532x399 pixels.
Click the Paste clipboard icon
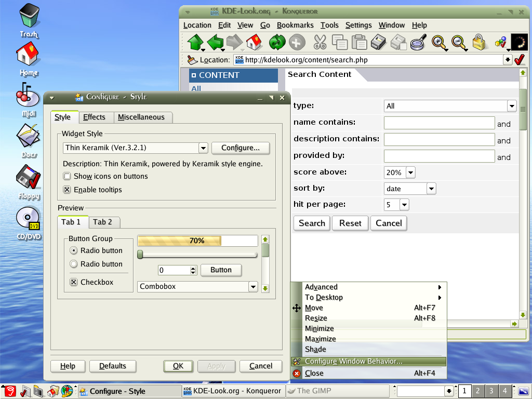[359, 43]
